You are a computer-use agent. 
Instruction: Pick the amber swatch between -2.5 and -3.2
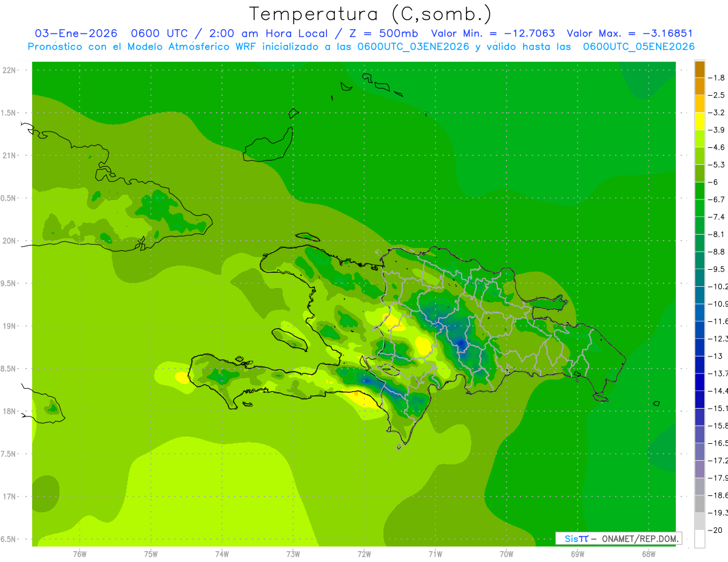pyautogui.click(x=699, y=104)
